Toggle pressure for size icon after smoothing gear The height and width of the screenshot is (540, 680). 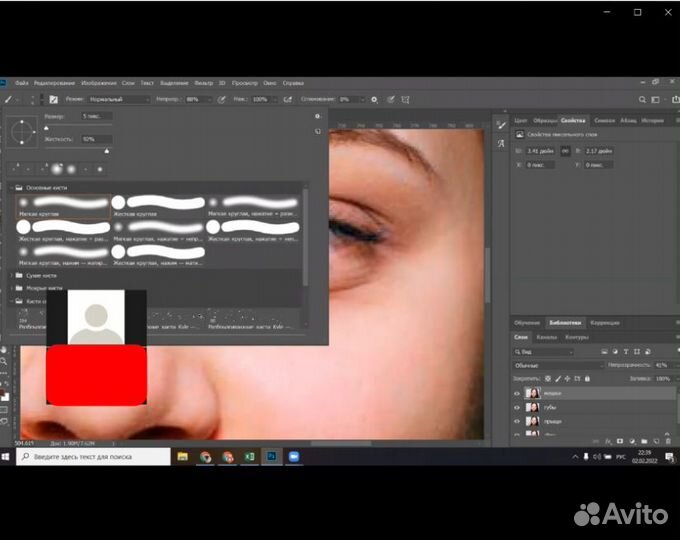click(x=391, y=100)
